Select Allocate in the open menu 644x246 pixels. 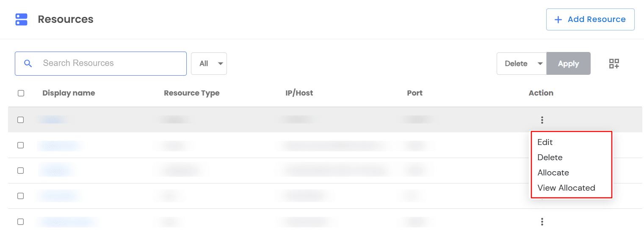(x=553, y=172)
